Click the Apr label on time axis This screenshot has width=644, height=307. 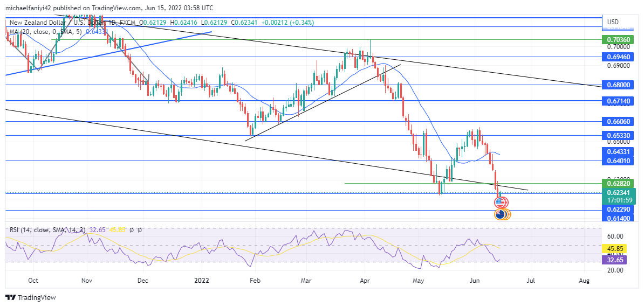(x=364, y=281)
